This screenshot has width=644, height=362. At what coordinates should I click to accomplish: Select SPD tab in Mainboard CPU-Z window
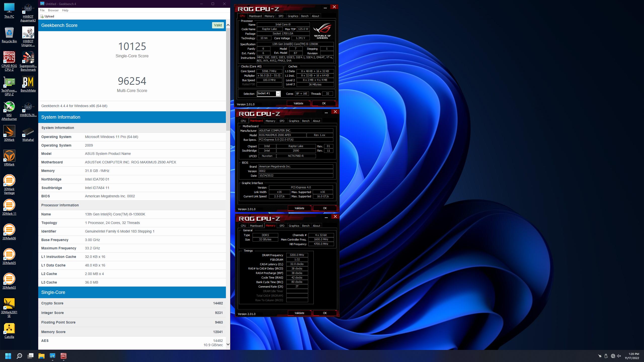282,121
